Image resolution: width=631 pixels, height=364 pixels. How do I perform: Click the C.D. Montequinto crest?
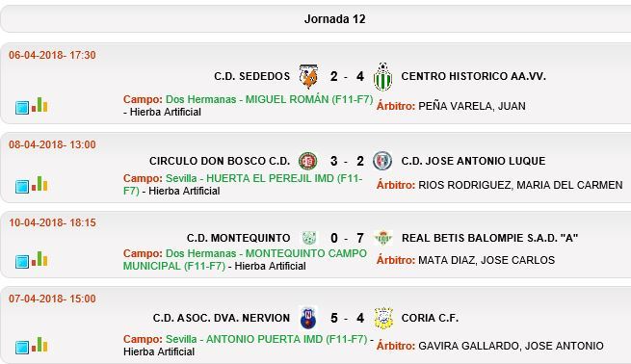tap(308, 238)
